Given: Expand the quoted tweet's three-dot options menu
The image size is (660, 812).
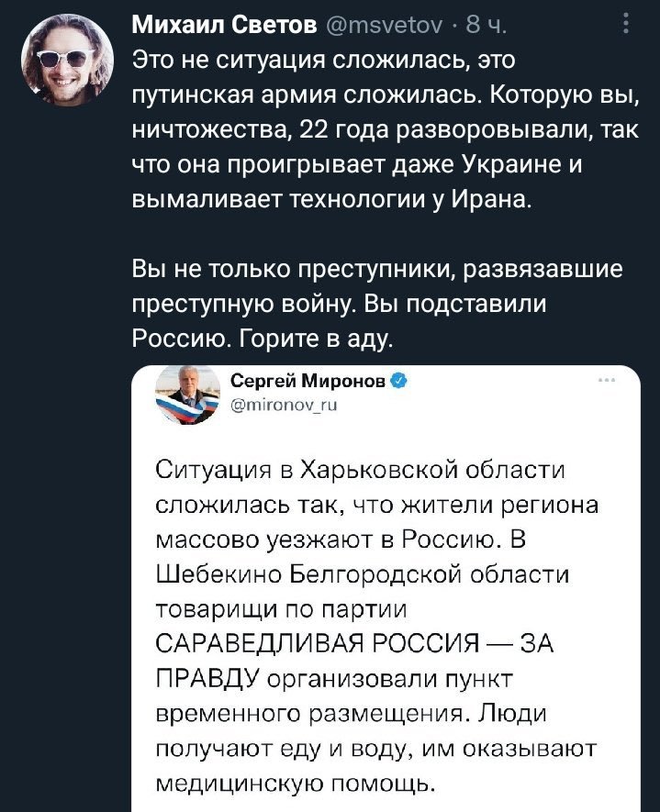Looking at the screenshot, I should point(606,382).
